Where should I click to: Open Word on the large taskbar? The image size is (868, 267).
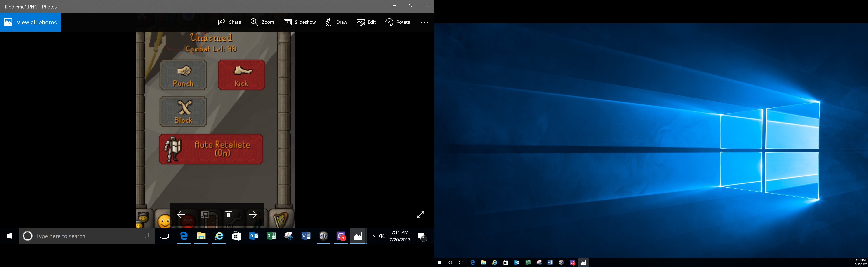click(306, 236)
